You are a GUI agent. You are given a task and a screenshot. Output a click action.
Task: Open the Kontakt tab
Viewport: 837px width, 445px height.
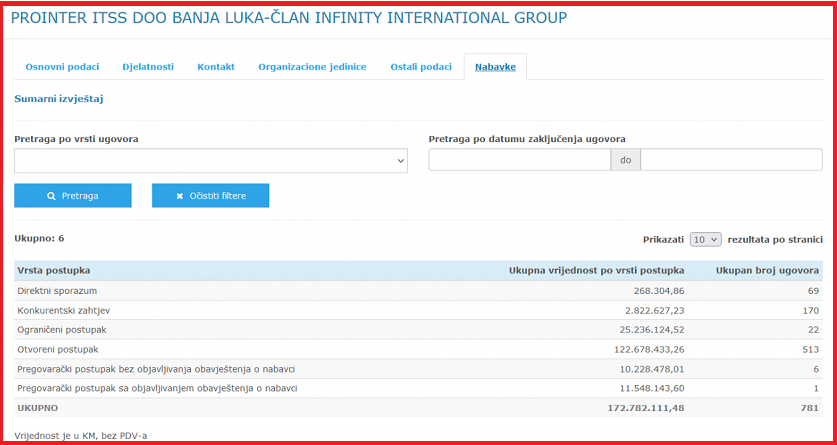tap(216, 67)
